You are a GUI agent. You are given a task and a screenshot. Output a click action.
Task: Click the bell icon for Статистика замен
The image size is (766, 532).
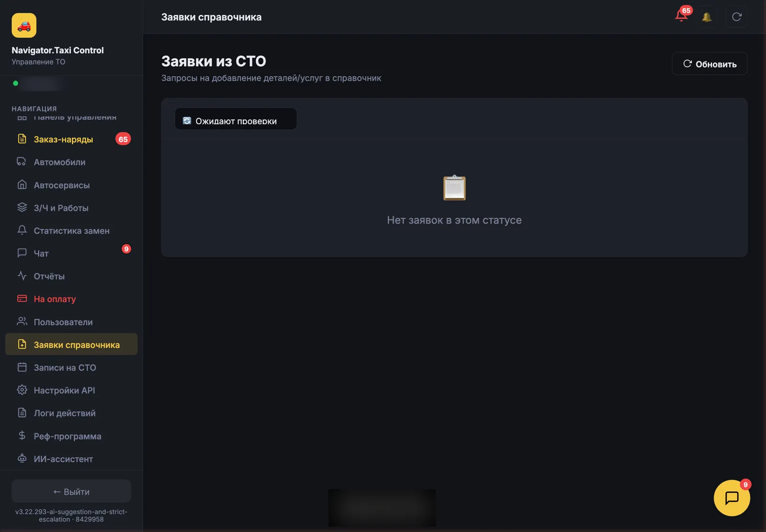pyautogui.click(x=22, y=230)
